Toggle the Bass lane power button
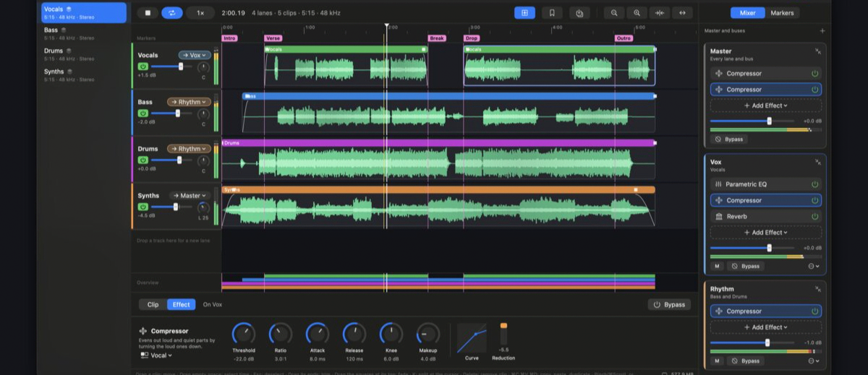 [143, 113]
